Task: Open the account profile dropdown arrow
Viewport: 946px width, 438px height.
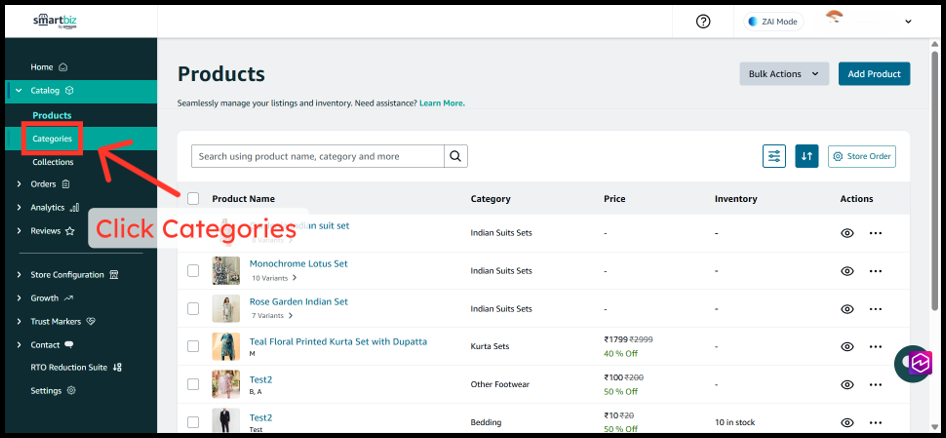Action: pyautogui.click(x=908, y=22)
